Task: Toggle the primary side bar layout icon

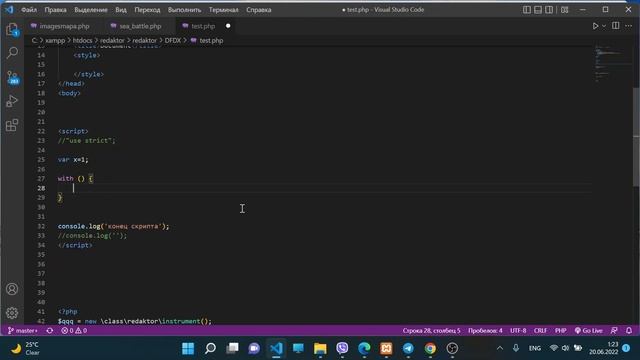Action: [x=527, y=9]
